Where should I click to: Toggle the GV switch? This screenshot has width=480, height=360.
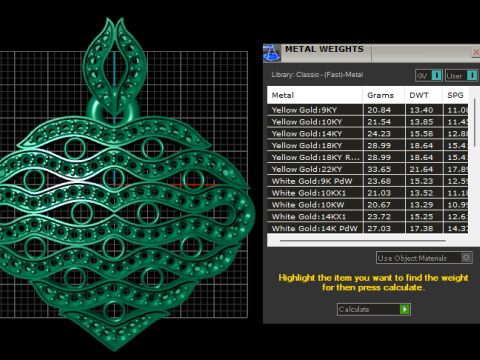429,76
